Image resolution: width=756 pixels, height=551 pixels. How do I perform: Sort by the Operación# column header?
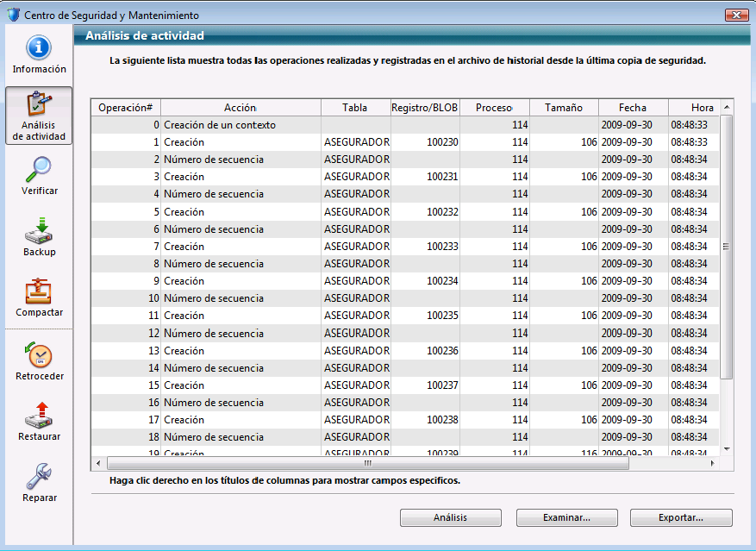pyautogui.click(x=126, y=108)
